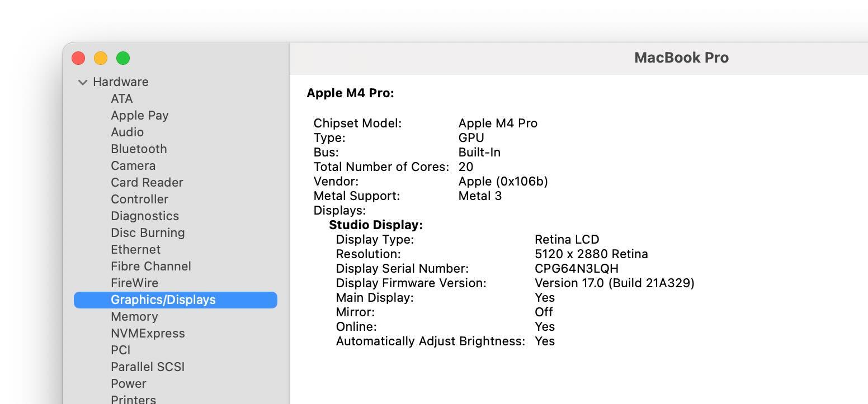Select ATA in the sidebar
868x404 pixels.
tap(121, 98)
